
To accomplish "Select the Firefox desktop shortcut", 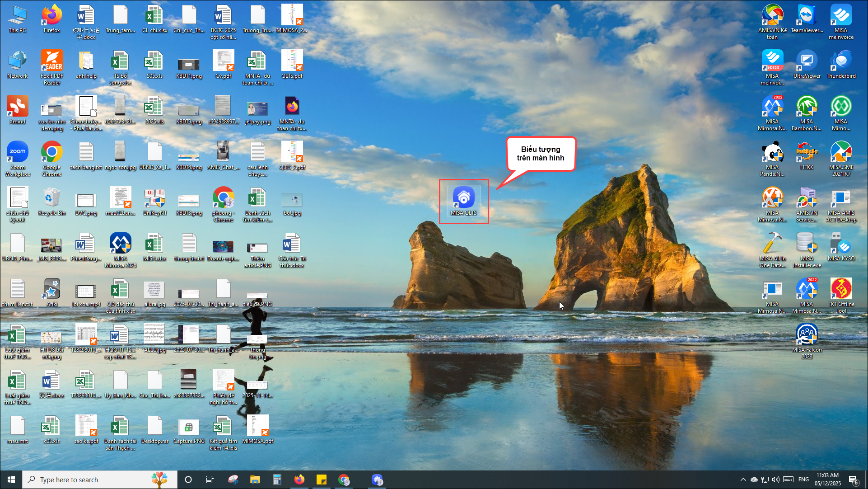I will coord(51,16).
